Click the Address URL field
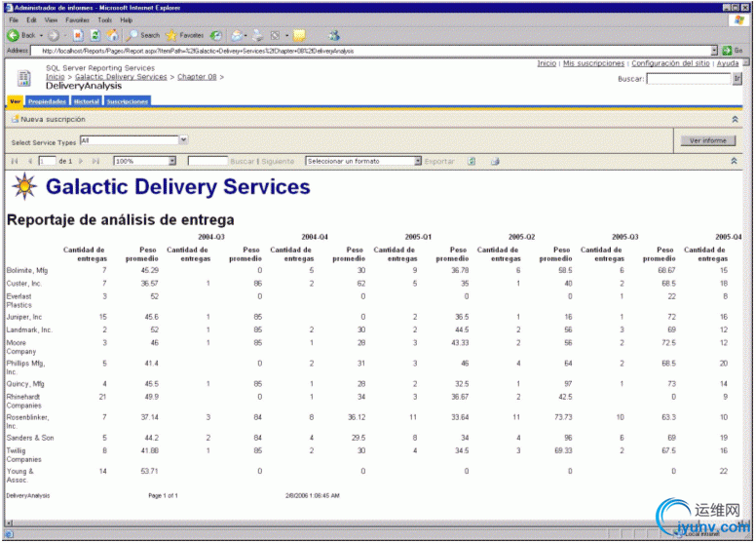 click(x=371, y=50)
